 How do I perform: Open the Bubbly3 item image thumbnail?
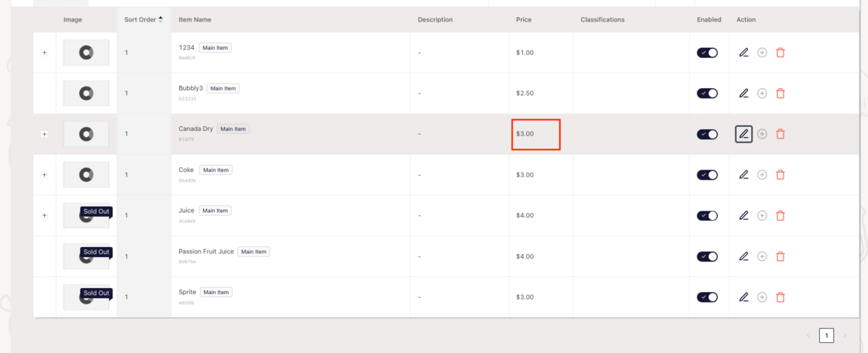[x=86, y=93]
